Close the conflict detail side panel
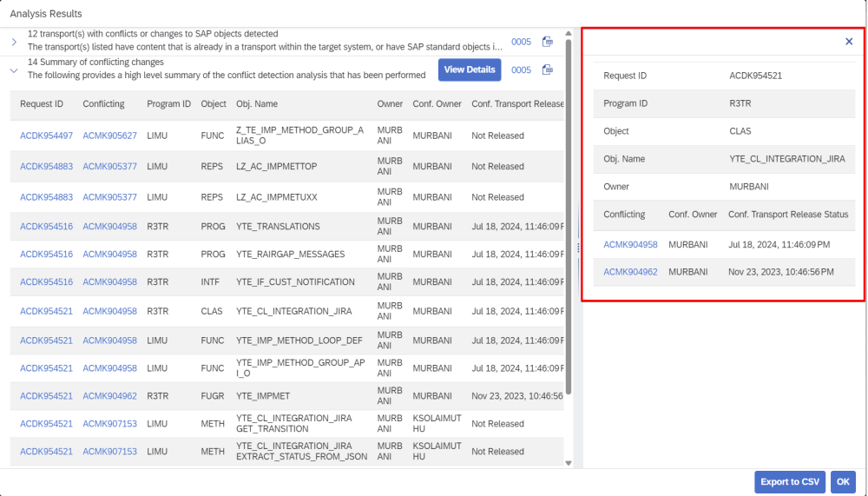 [849, 42]
